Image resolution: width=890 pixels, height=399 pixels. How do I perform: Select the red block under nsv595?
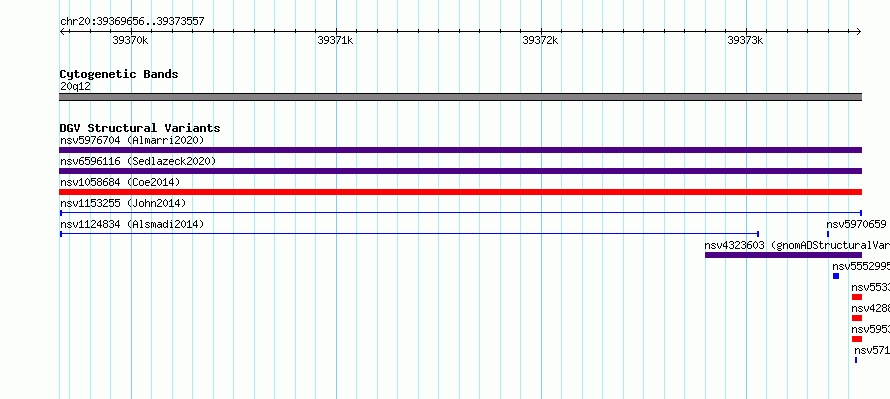click(857, 339)
